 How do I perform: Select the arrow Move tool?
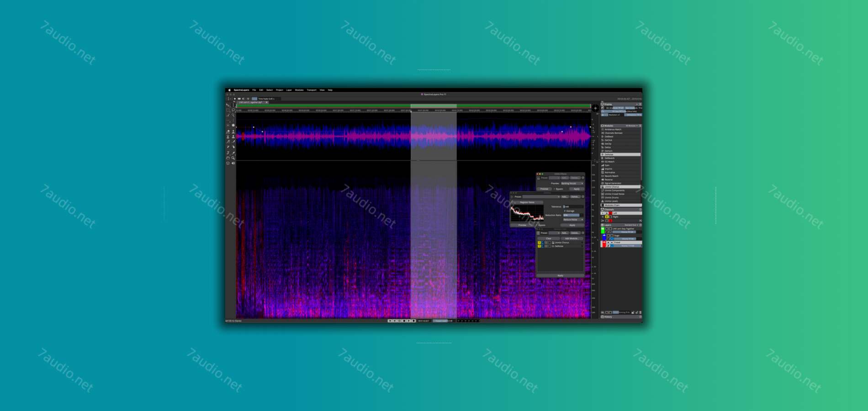[x=228, y=105]
